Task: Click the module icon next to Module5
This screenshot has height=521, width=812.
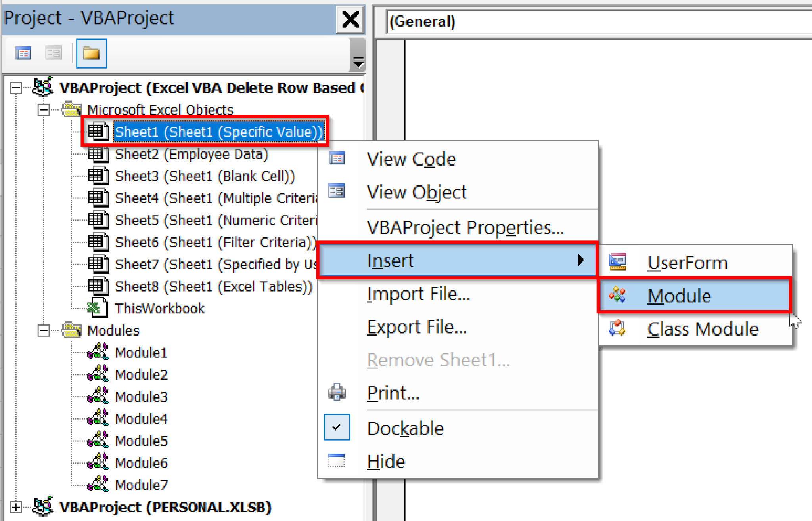Action: coord(99,440)
